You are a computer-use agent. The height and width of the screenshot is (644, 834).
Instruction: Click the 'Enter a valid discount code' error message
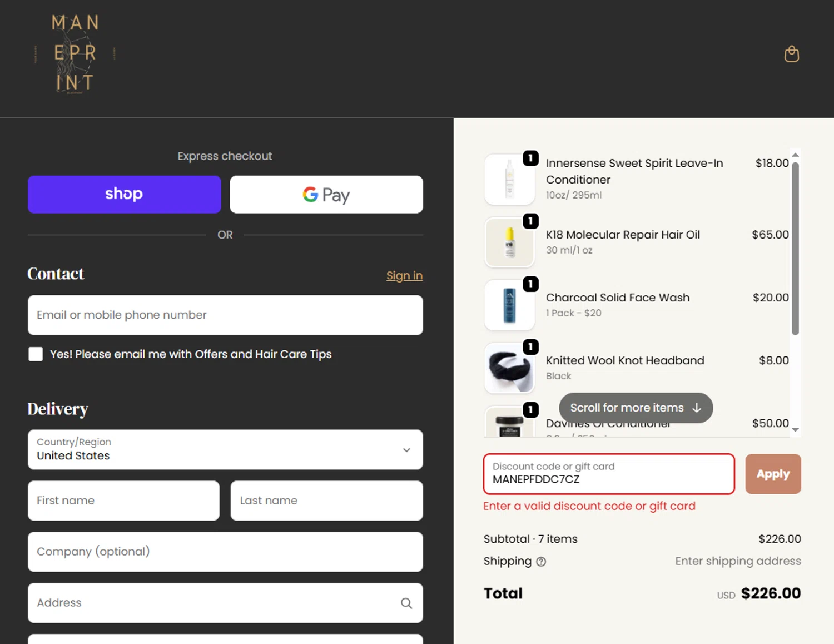click(589, 506)
